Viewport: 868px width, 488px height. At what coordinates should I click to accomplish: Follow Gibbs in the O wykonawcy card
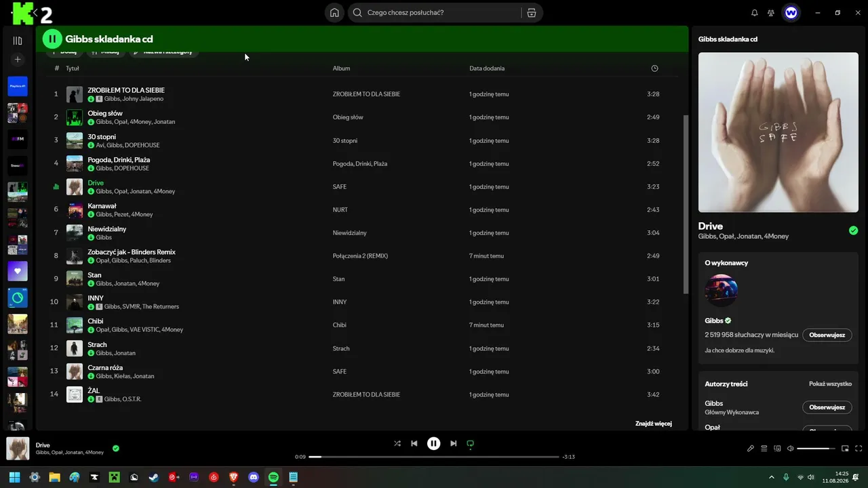827,335
